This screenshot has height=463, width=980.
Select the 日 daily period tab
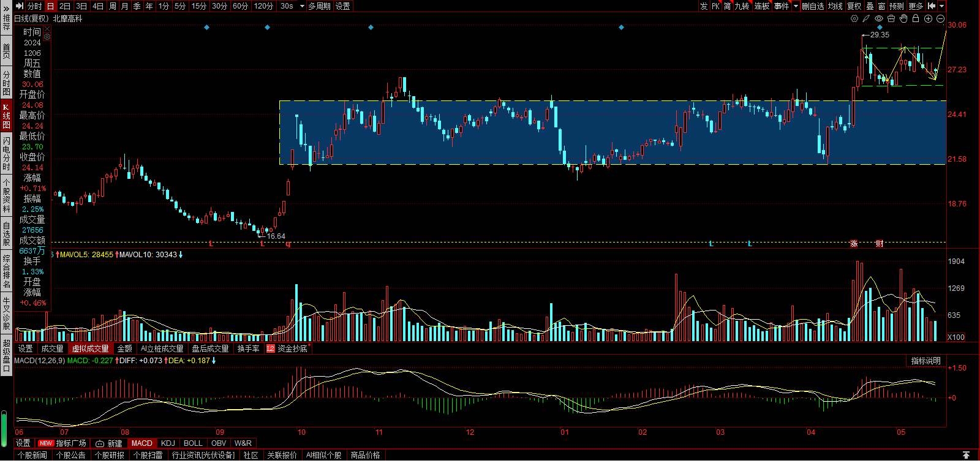(50, 6)
